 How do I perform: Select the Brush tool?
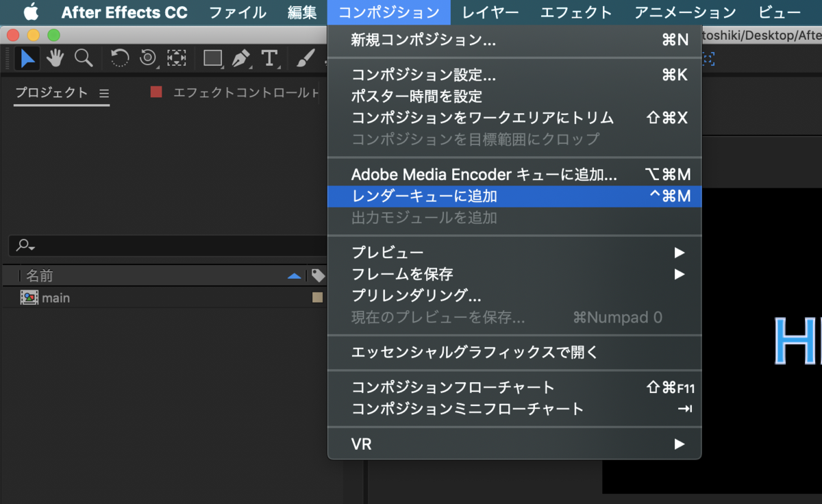[306, 59]
